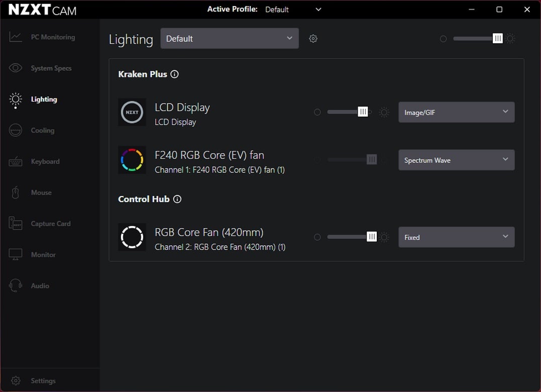541x392 pixels.
Task: Open the Fixed lighting mode dropdown
Action: 457,237
